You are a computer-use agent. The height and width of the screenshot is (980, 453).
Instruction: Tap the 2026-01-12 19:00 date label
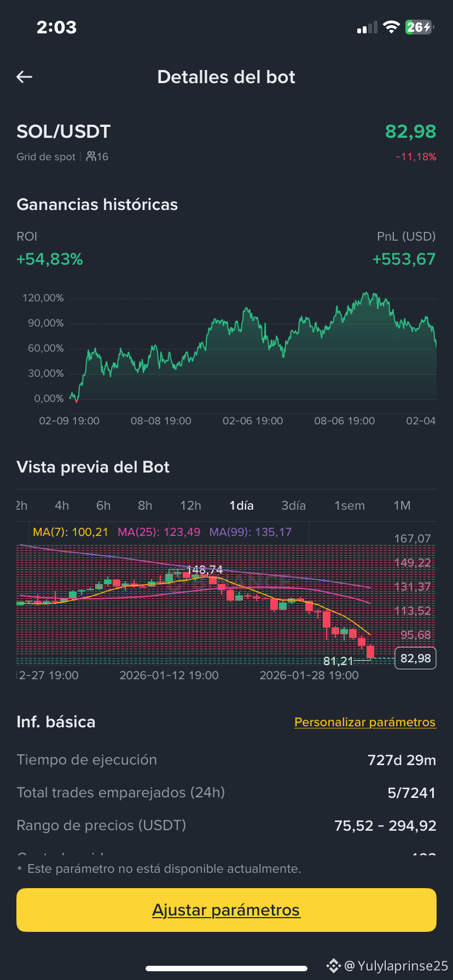coord(169,675)
